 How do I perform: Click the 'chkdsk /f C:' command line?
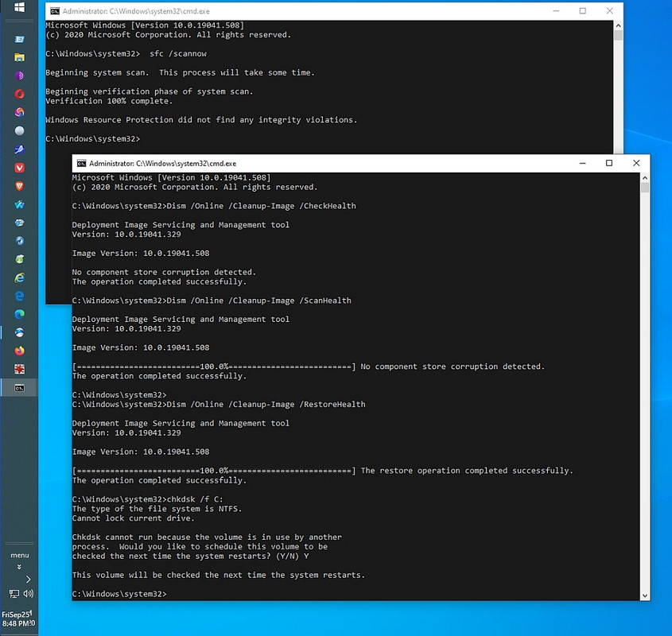(x=147, y=499)
